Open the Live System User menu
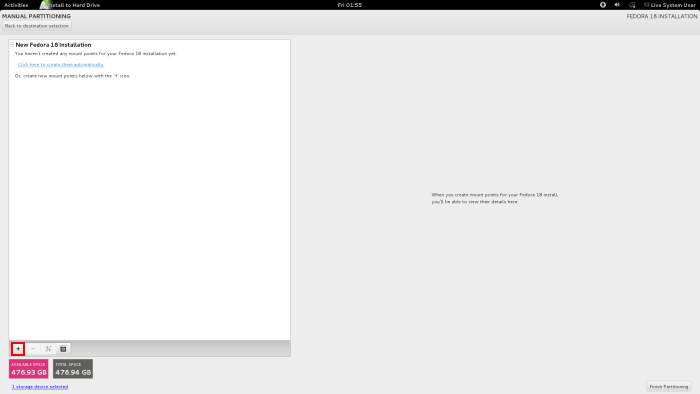This screenshot has width=700, height=394. coord(670,5)
